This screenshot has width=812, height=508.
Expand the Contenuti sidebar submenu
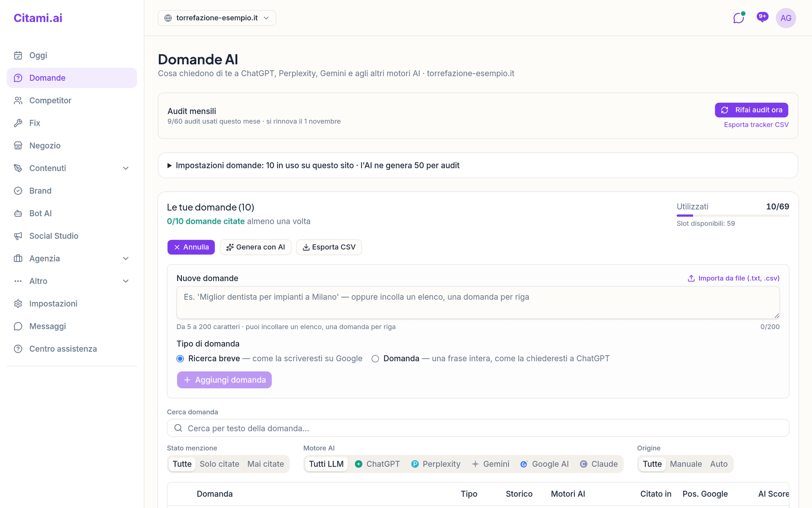click(126, 168)
